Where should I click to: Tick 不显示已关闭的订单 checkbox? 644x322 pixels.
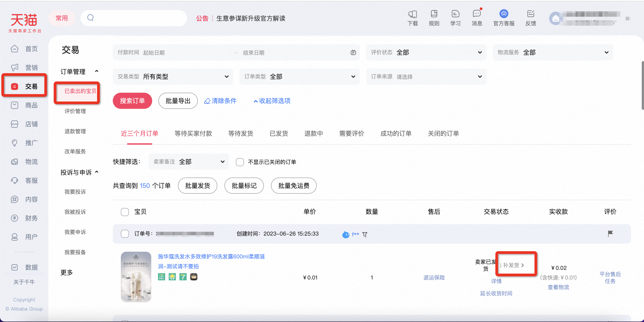point(240,162)
